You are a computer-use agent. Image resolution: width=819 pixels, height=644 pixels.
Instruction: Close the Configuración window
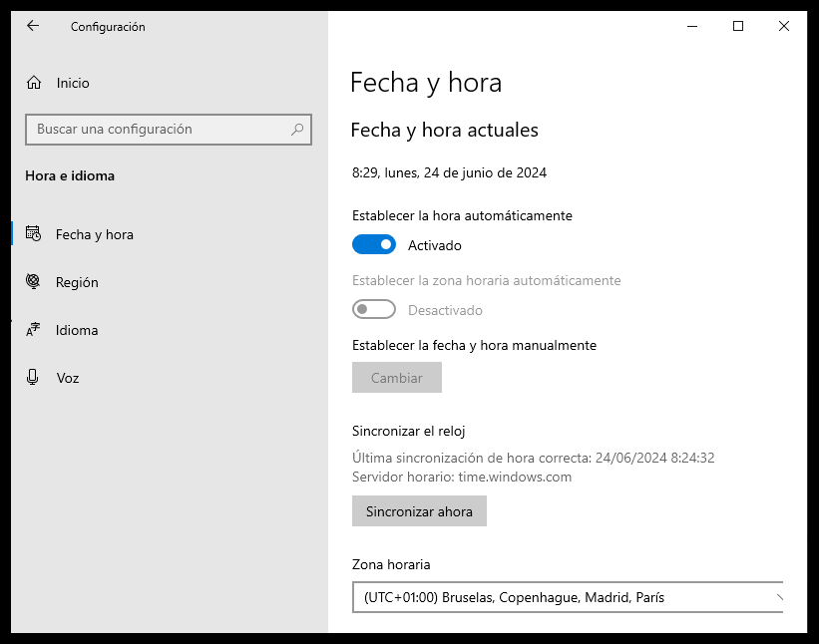point(784,26)
